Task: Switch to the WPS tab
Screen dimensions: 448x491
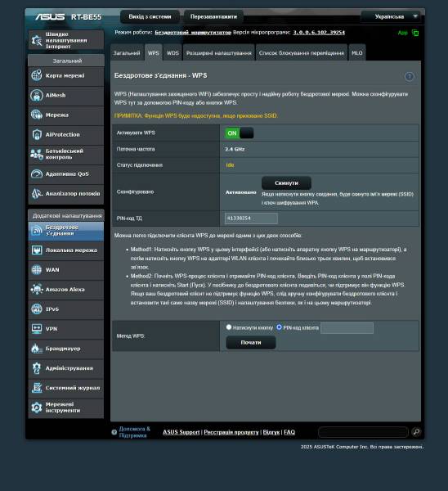Action: (x=154, y=53)
